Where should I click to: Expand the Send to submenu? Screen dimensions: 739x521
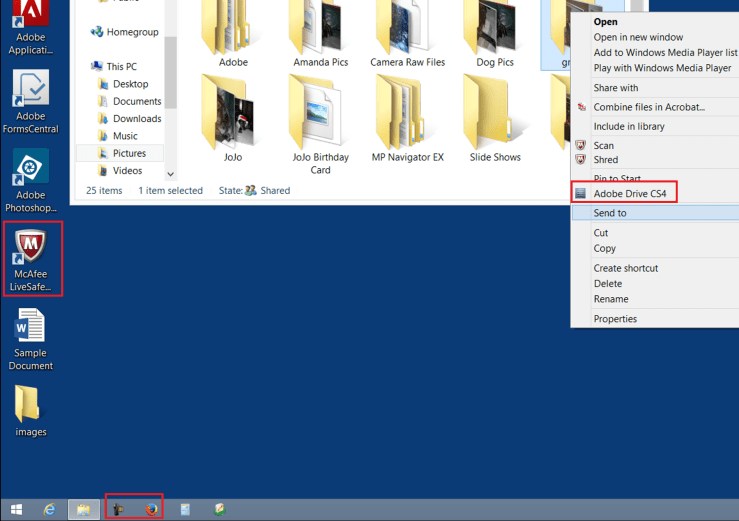655,213
